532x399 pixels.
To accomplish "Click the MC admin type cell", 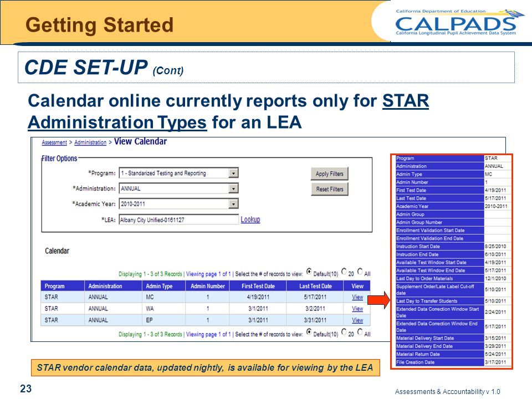I will [163, 297].
